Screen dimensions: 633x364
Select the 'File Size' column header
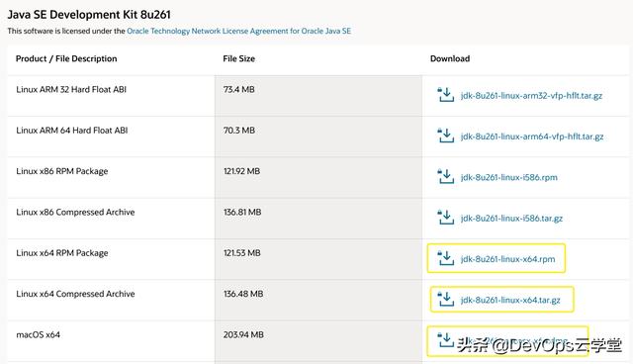click(239, 59)
